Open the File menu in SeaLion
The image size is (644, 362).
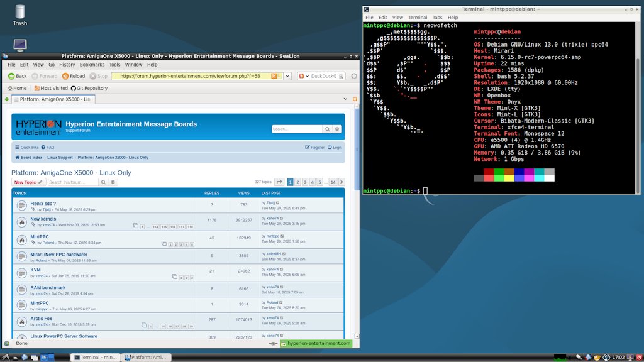pos(11,65)
